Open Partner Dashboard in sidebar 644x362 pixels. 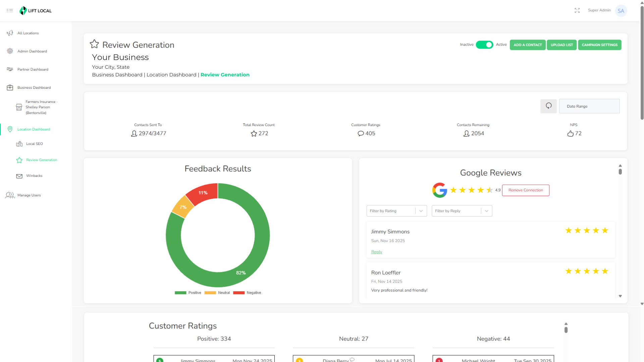pos(33,69)
